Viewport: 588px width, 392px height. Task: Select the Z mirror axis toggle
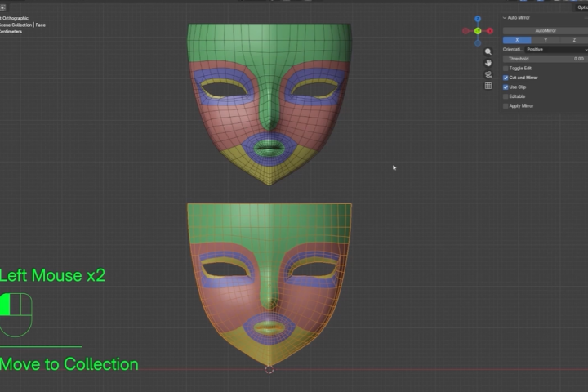[574, 40]
